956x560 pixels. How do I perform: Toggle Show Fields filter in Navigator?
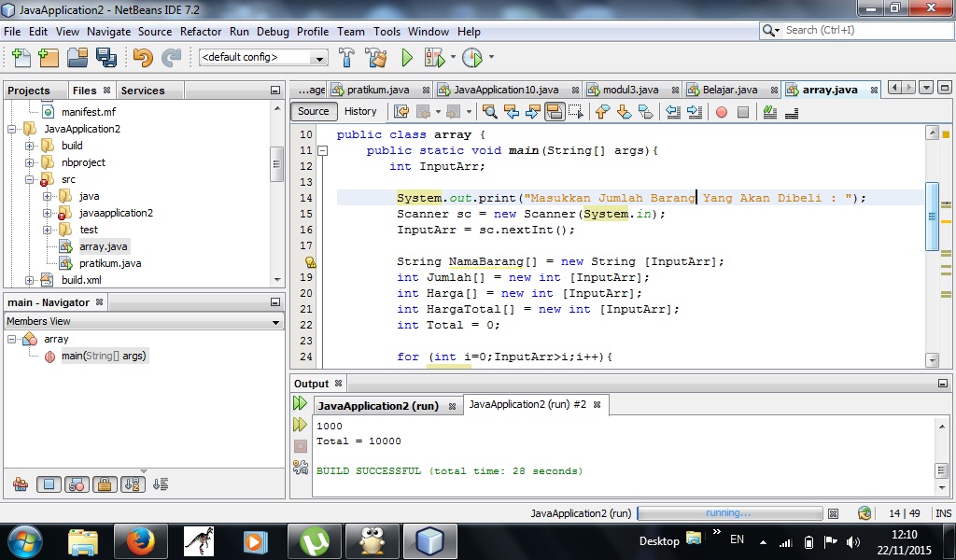49,484
